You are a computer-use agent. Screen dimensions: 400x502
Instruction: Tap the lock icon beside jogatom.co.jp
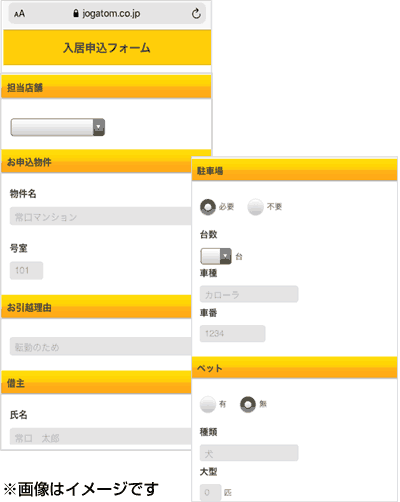click(x=76, y=13)
